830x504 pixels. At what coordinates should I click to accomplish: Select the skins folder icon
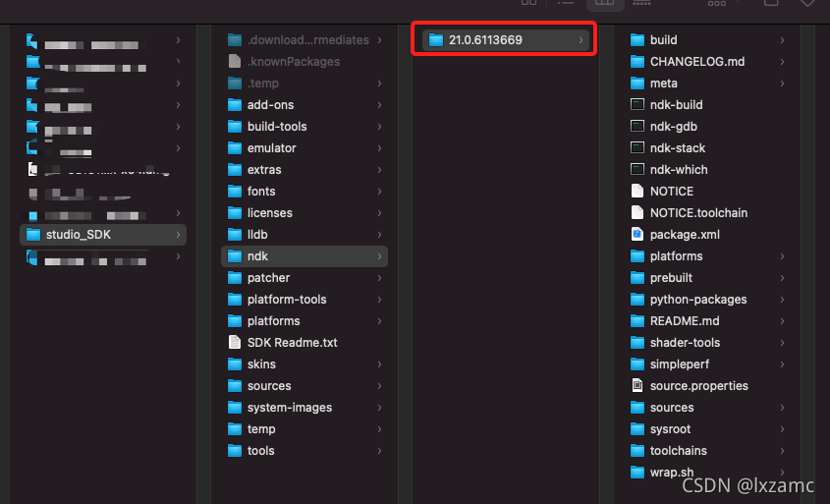click(x=235, y=364)
